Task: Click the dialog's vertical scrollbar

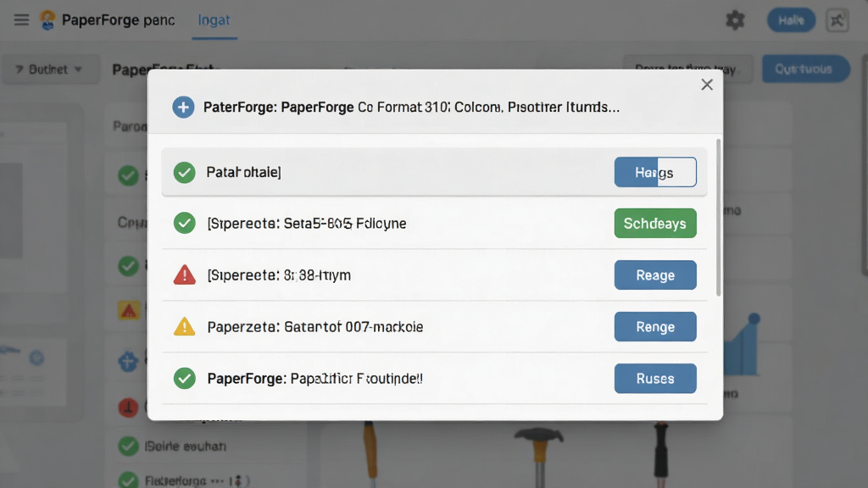Action: click(x=719, y=218)
